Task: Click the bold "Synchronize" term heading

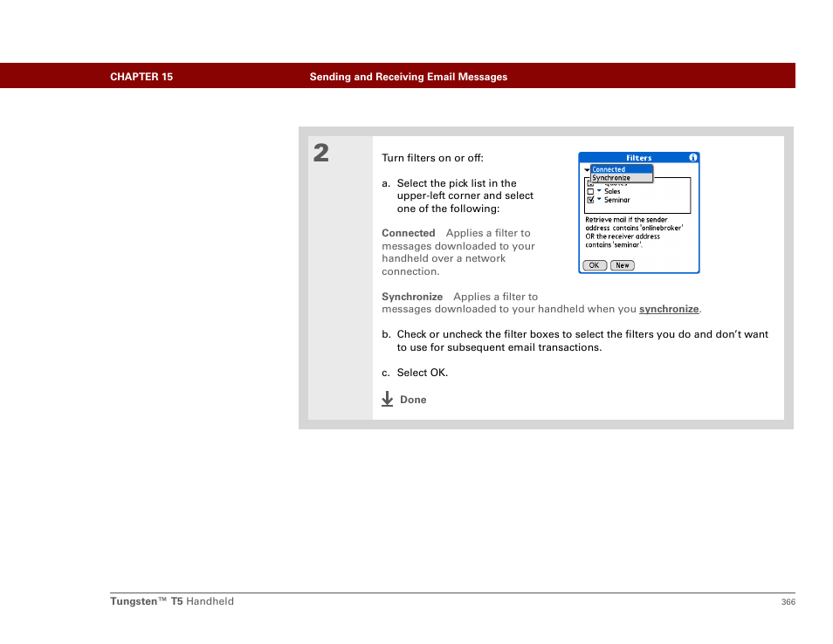Action: click(x=412, y=297)
